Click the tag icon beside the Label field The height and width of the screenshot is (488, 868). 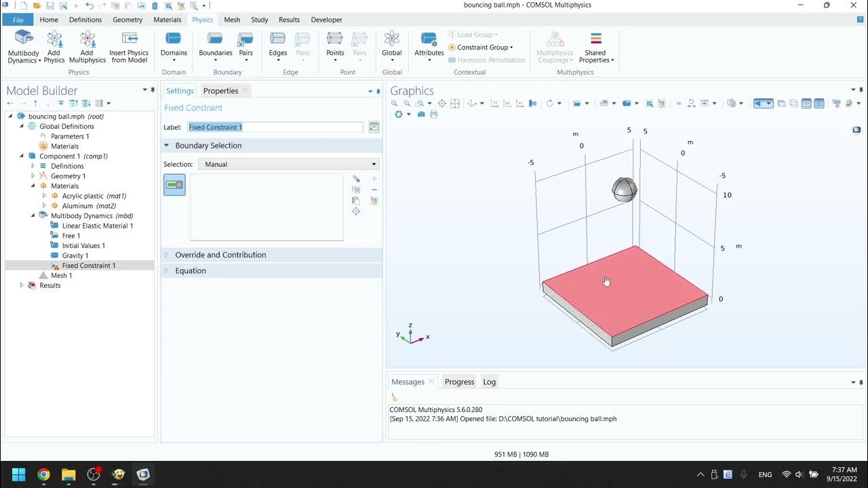374,127
